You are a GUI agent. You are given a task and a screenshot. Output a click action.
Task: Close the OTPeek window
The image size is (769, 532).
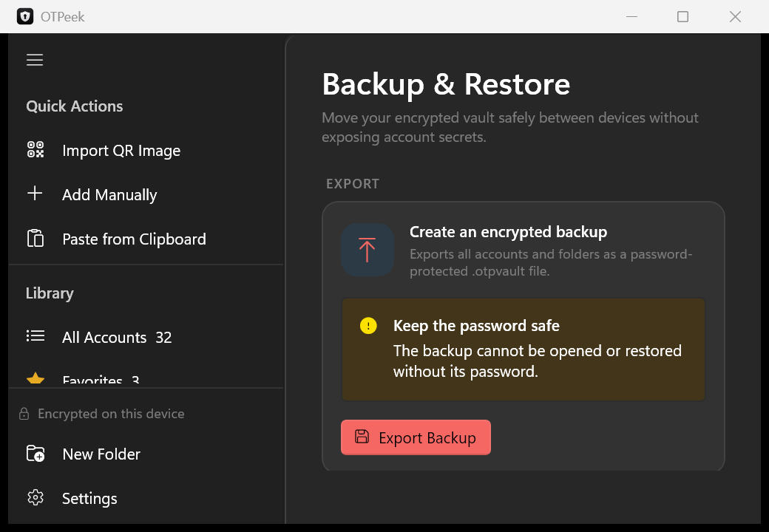[735, 17]
